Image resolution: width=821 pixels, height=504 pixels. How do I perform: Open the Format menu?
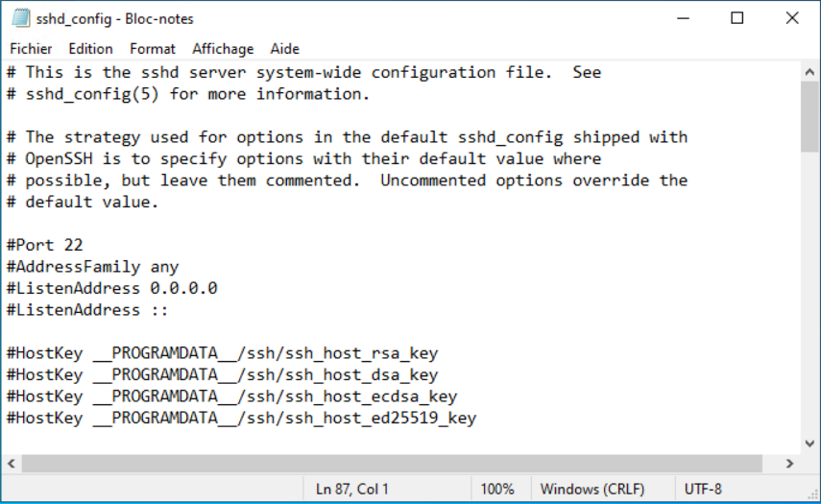pos(153,48)
